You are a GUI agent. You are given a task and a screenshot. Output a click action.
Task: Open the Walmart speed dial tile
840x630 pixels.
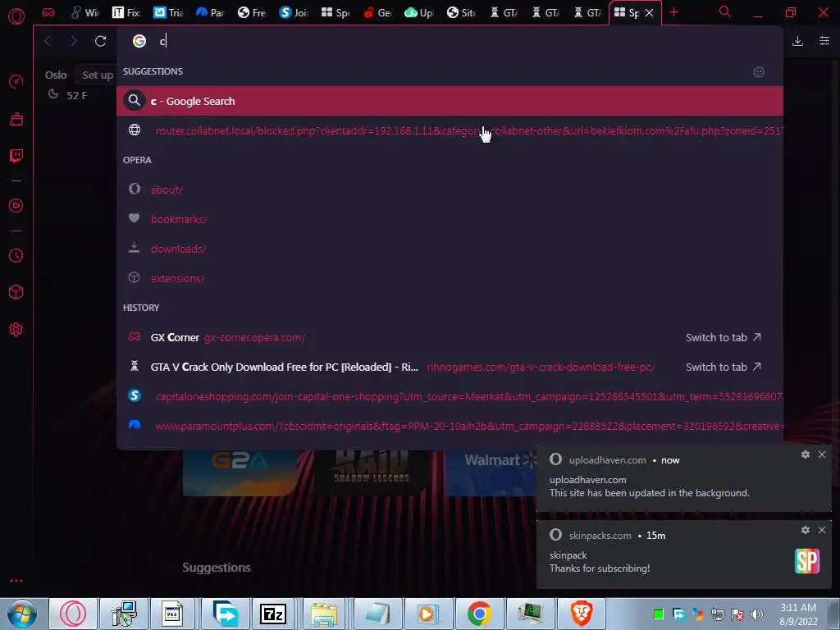click(x=491, y=472)
